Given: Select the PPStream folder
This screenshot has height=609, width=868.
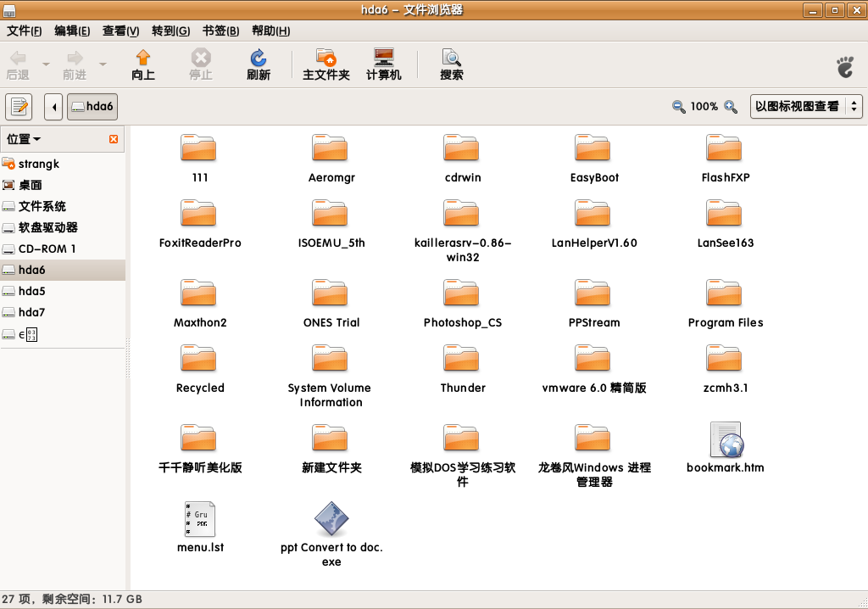Looking at the screenshot, I should click(593, 293).
